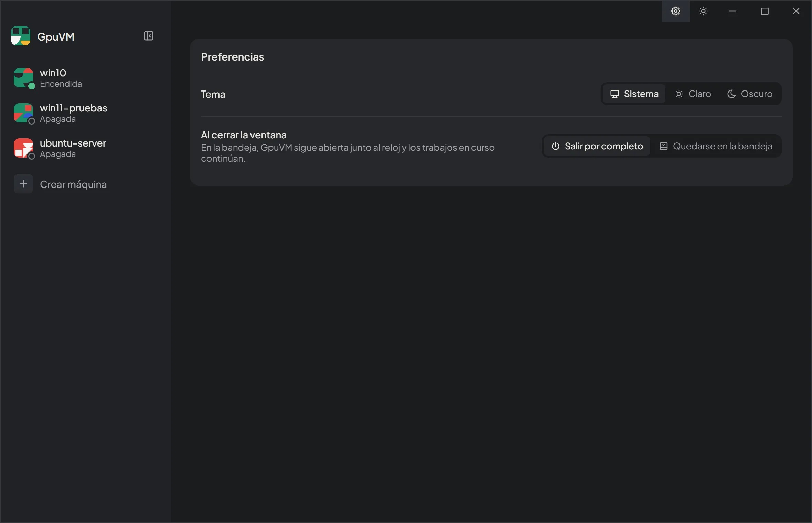Minimize the GpuVM window

pos(733,11)
